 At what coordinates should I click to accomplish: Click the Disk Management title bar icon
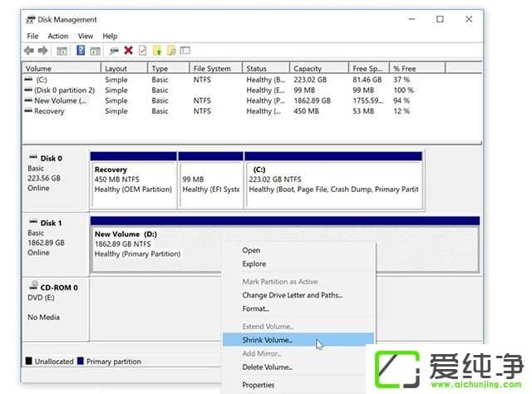[x=31, y=20]
